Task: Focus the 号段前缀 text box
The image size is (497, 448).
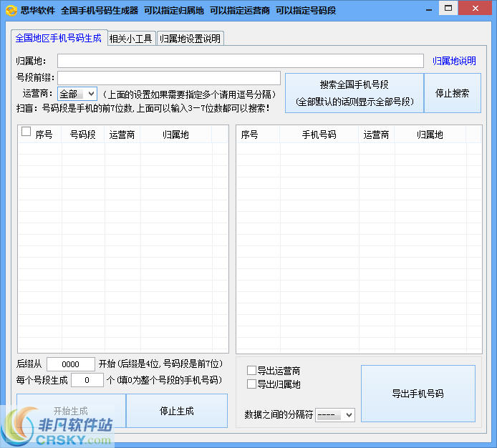Action: [168, 77]
